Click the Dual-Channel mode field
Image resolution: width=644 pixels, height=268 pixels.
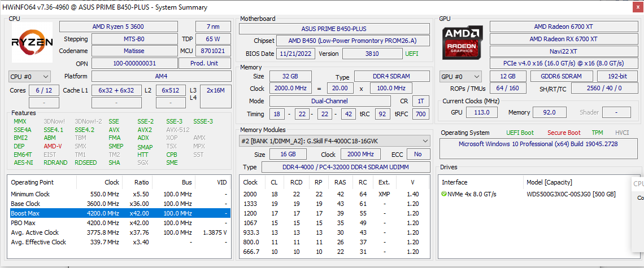tap(330, 101)
